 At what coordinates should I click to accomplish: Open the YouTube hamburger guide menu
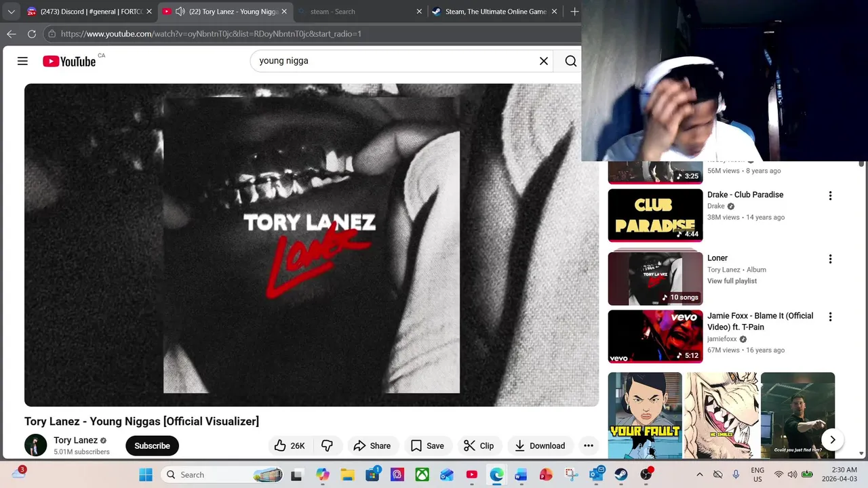point(22,61)
